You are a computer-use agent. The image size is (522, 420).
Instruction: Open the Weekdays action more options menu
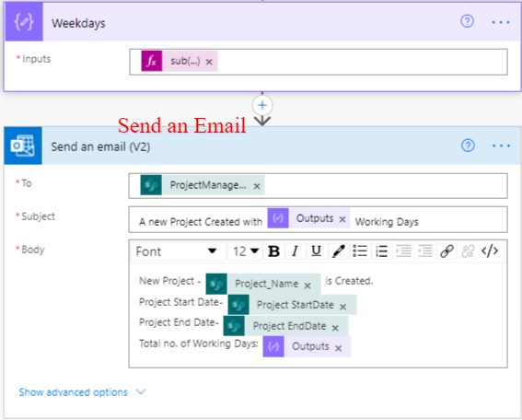pos(501,22)
